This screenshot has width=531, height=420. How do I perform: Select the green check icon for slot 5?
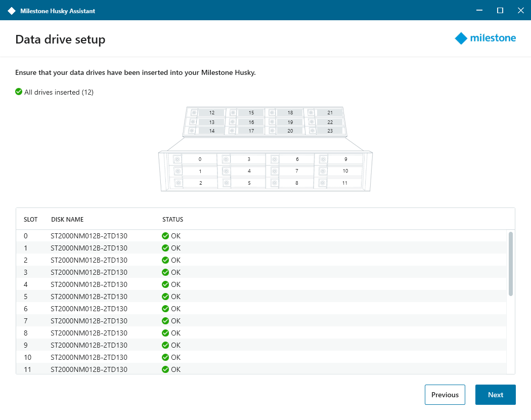pos(165,297)
